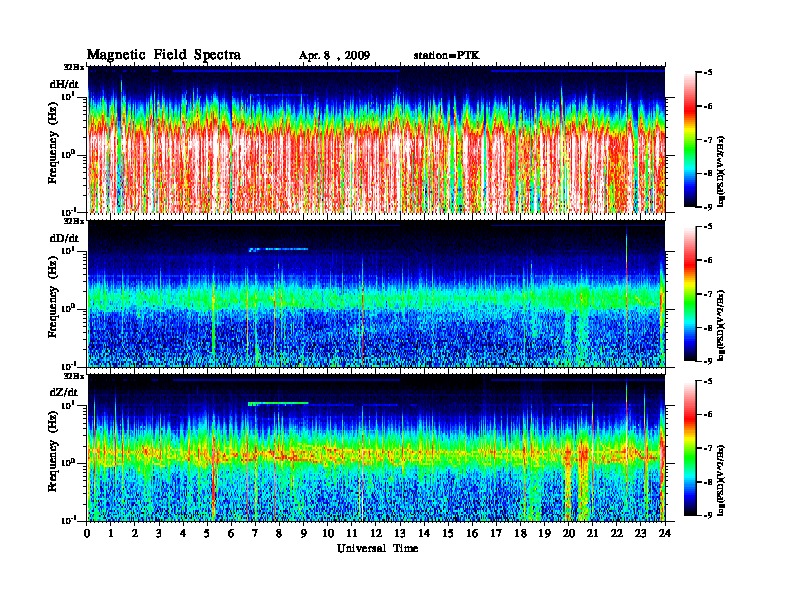Click the "Magnetic Field Spectra" title
The height and width of the screenshot is (612, 792).
tap(164, 55)
